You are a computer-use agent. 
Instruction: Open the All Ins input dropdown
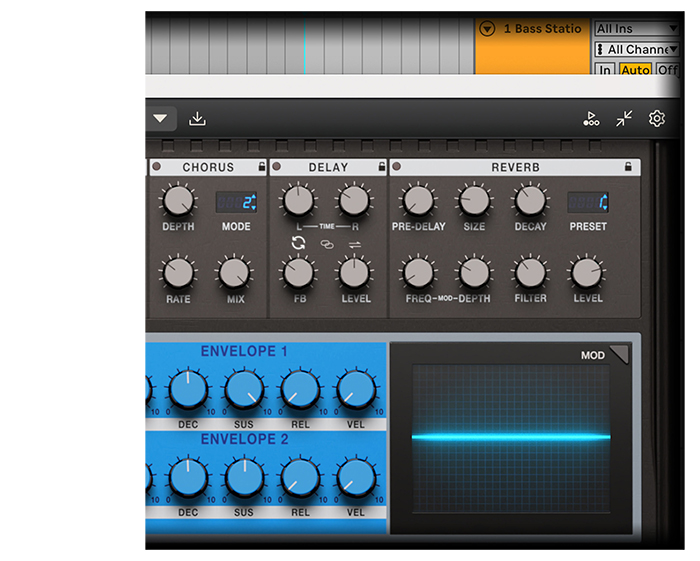637,29
